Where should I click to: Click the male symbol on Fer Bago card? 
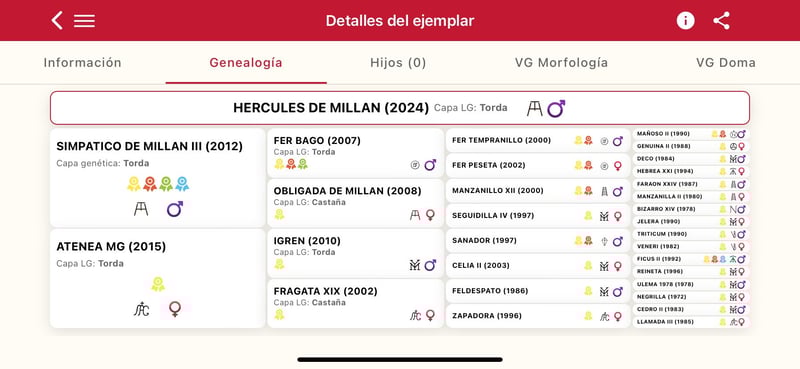(x=430, y=165)
